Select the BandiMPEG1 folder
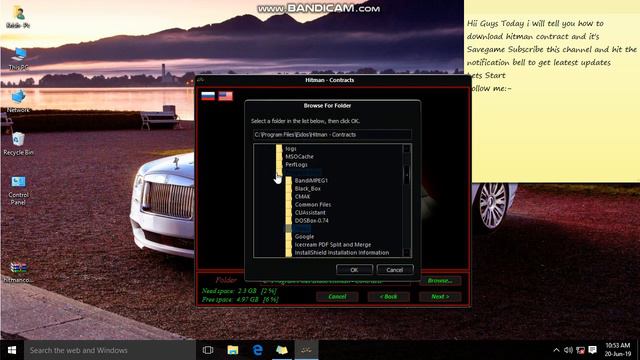 (311, 180)
